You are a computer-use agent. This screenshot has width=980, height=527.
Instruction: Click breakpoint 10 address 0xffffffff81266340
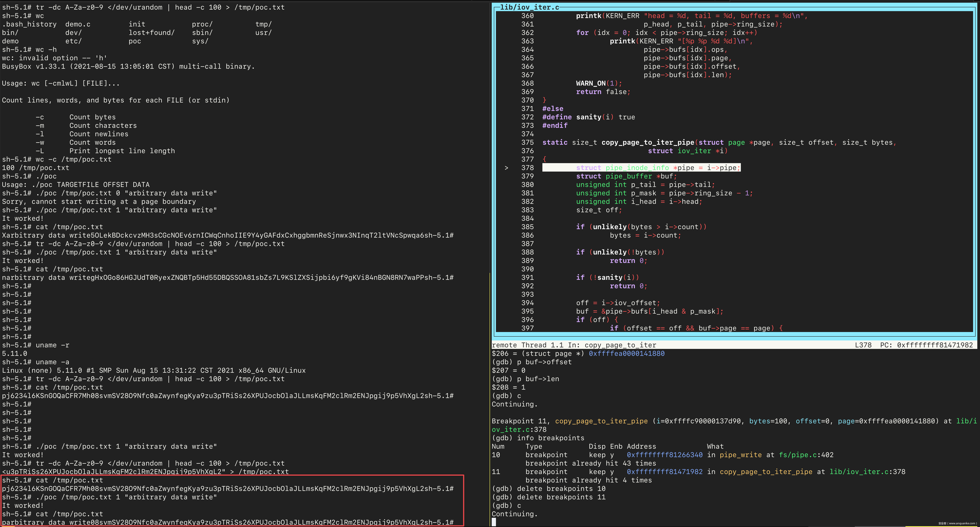pos(665,455)
